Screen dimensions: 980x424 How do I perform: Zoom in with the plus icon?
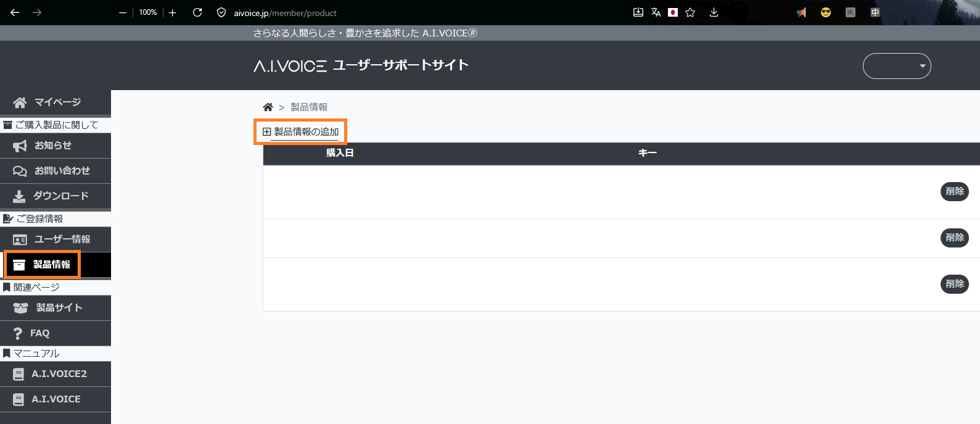173,12
